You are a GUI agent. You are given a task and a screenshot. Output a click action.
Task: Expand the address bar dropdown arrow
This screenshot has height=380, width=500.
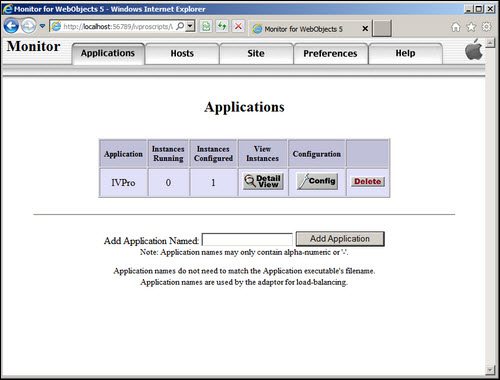point(190,26)
